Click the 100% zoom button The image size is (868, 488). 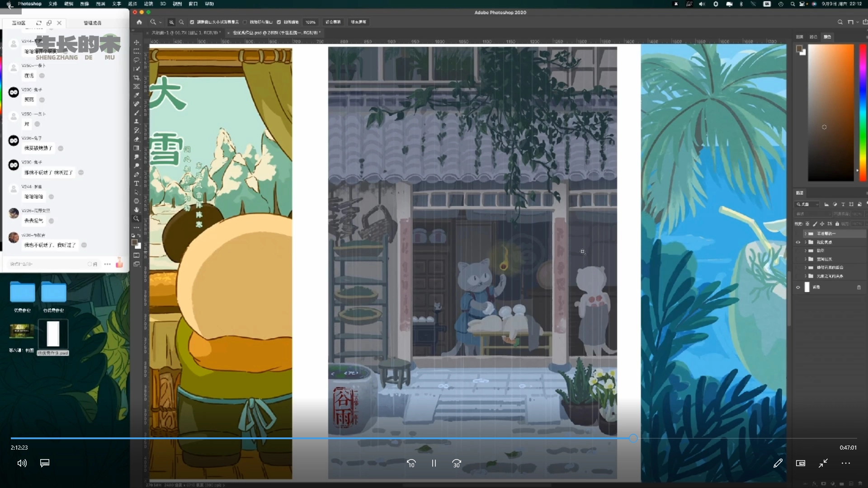pyautogui.click(x=310, y=22)
